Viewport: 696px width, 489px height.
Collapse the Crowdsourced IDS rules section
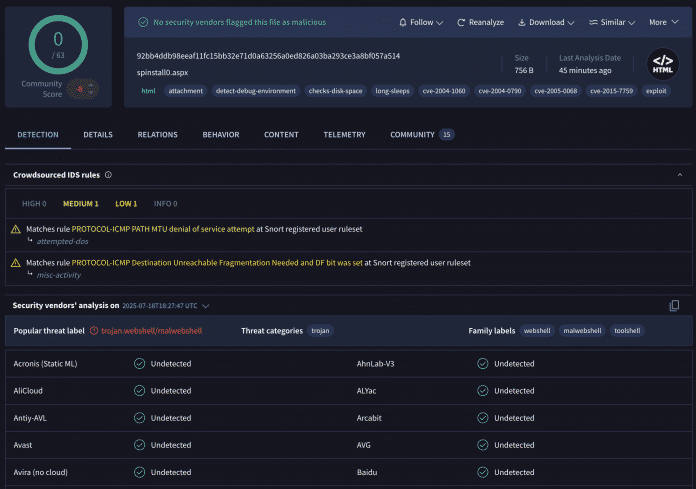click(680, 175)
